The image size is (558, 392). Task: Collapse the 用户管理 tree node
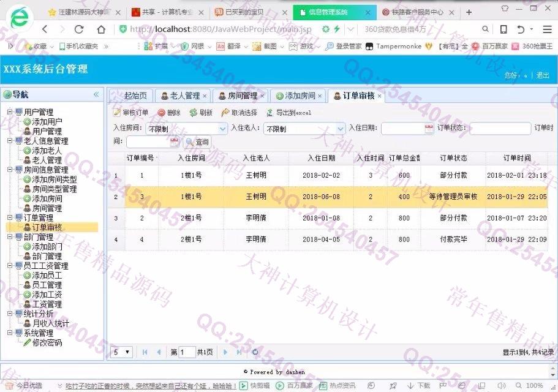[x=10, y=112]
